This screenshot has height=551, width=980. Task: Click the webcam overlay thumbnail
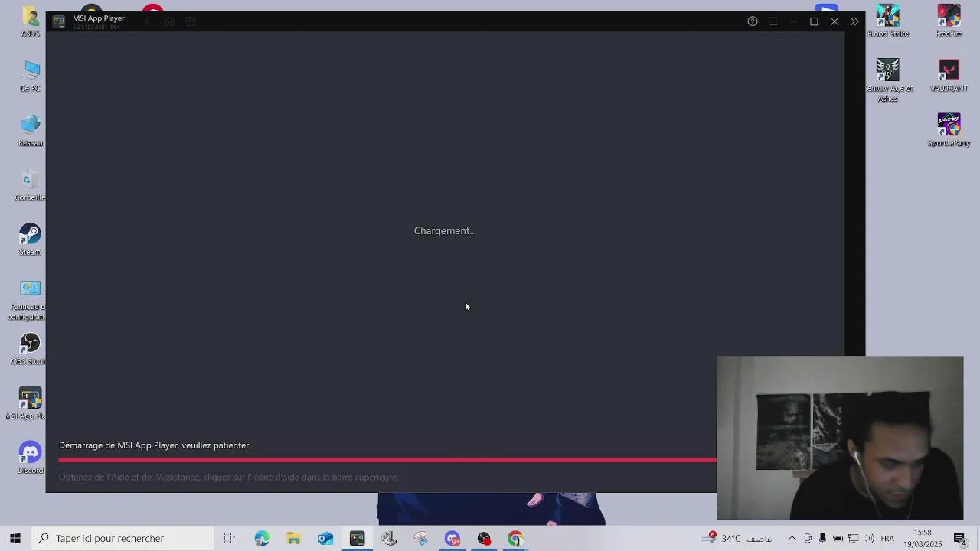point(840,438)
